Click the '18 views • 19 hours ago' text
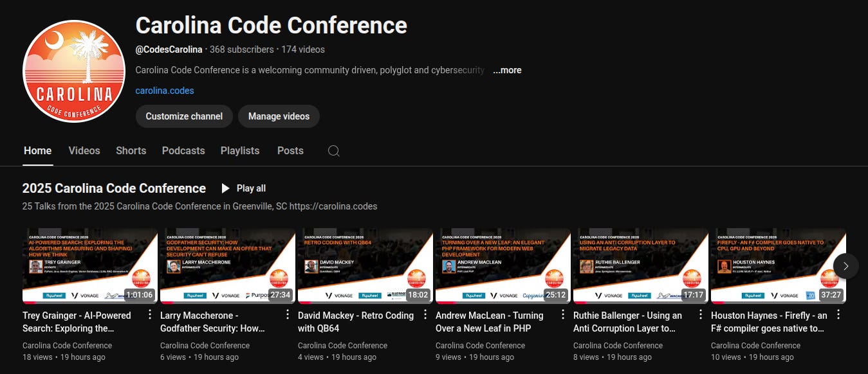The width and height of the screenshot is (868, 374). (x=64, y=357)
